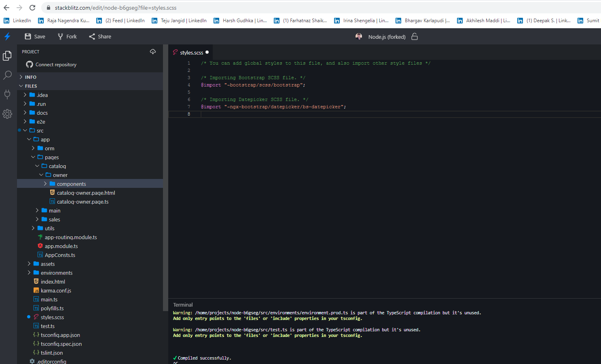
Task: Click the Fork button
Action: click(67, 36)
